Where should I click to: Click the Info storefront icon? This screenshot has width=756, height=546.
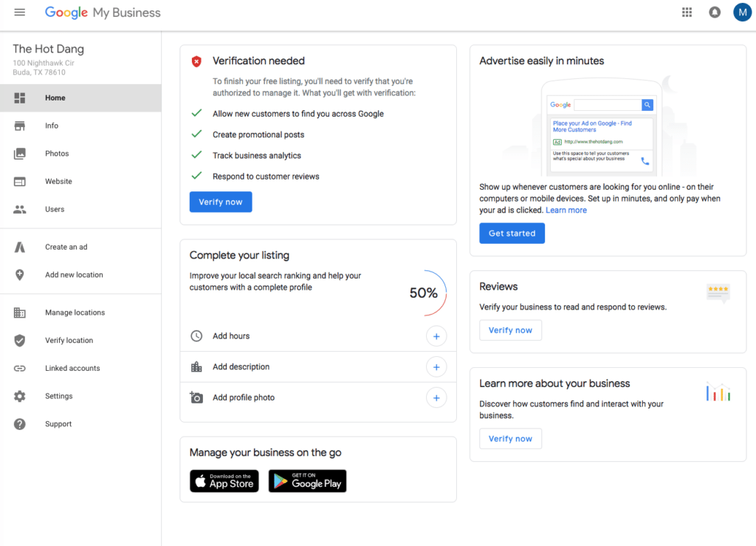pyautogui.click(x=20, y=126)
